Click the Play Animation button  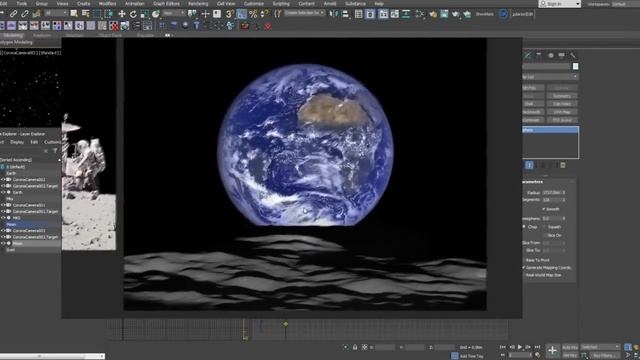[520, 347]
